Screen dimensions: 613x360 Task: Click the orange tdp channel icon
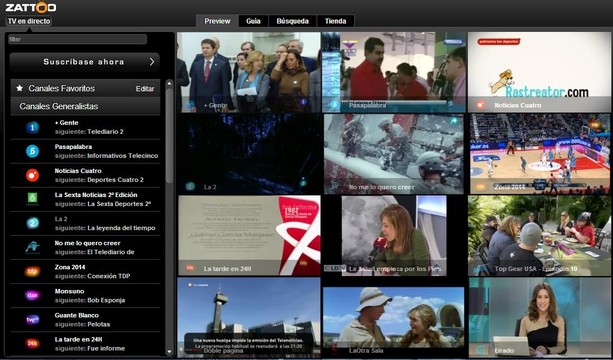pyautogui.click(x=32, y=271)
